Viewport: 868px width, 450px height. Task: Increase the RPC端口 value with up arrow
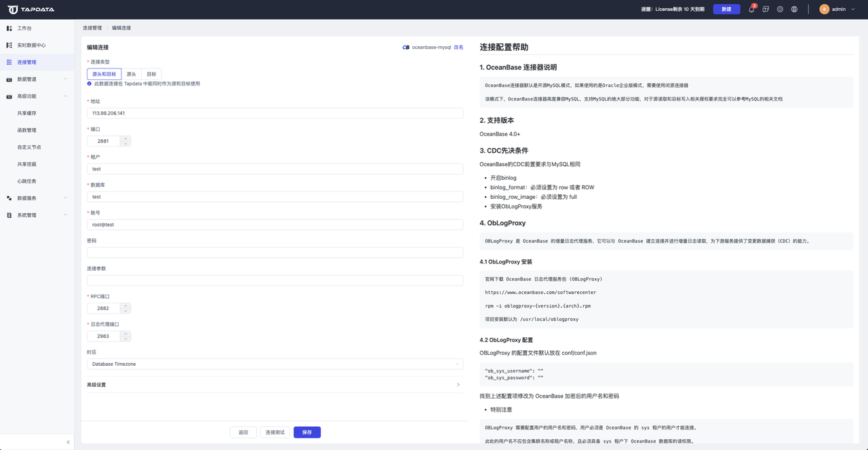tap(125, 305)
